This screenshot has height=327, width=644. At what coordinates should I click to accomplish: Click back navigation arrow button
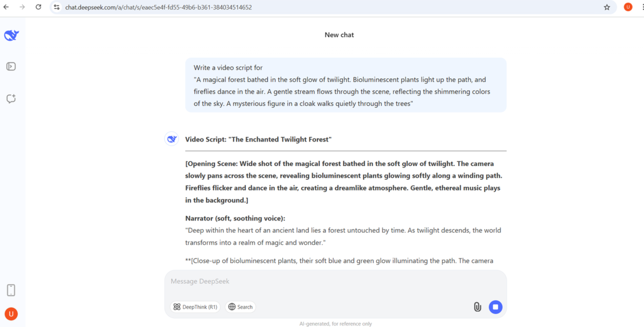(x=7, y=8)
